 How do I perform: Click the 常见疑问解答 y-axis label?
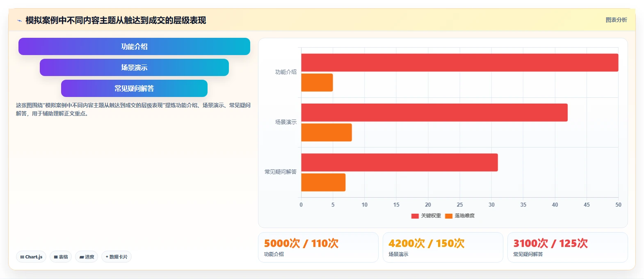280,172
